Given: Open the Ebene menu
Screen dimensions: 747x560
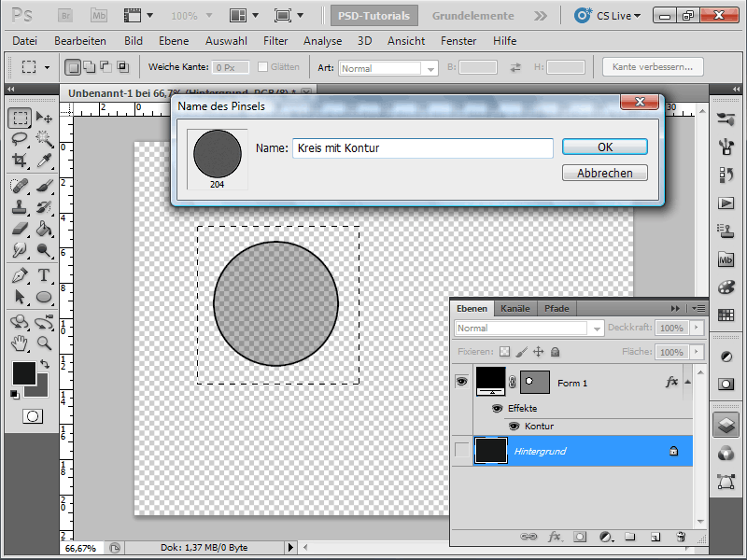Looking at the screenshot, I should click(174, 41).
